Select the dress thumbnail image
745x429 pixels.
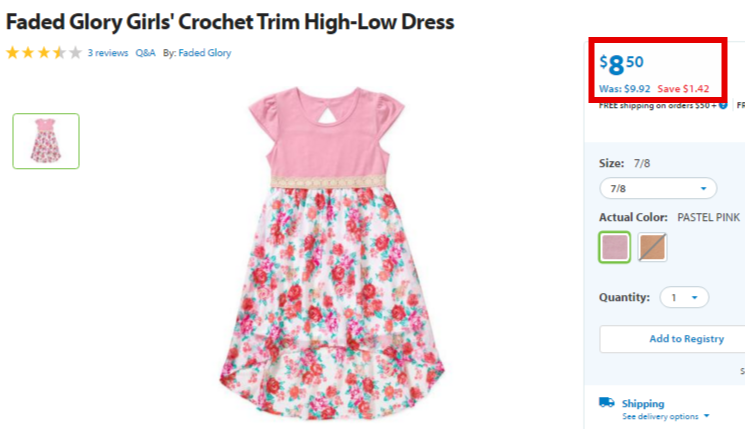pos(46,141)
